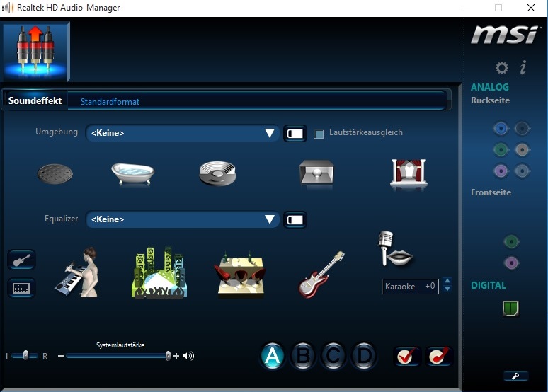Toggle the reset switch next to Umgebung
The height and width of the screenshot is (392, 548).
click(x=295, y=134)
